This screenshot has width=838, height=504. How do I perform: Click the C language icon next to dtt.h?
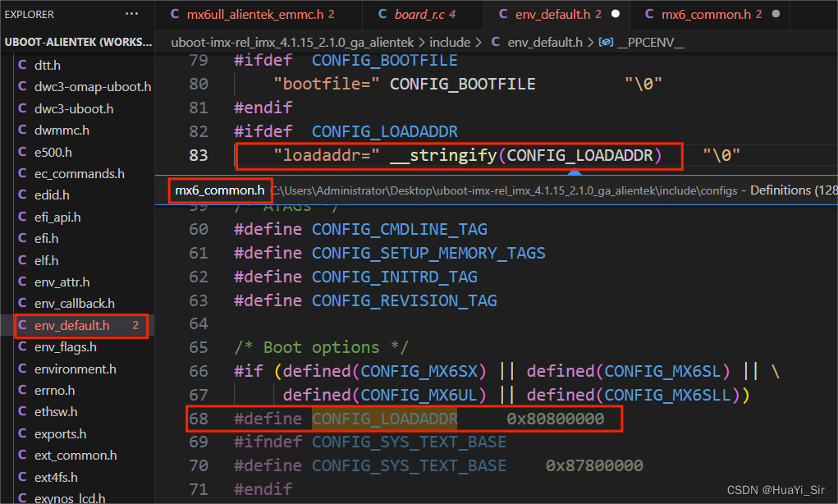pos(23,64)
